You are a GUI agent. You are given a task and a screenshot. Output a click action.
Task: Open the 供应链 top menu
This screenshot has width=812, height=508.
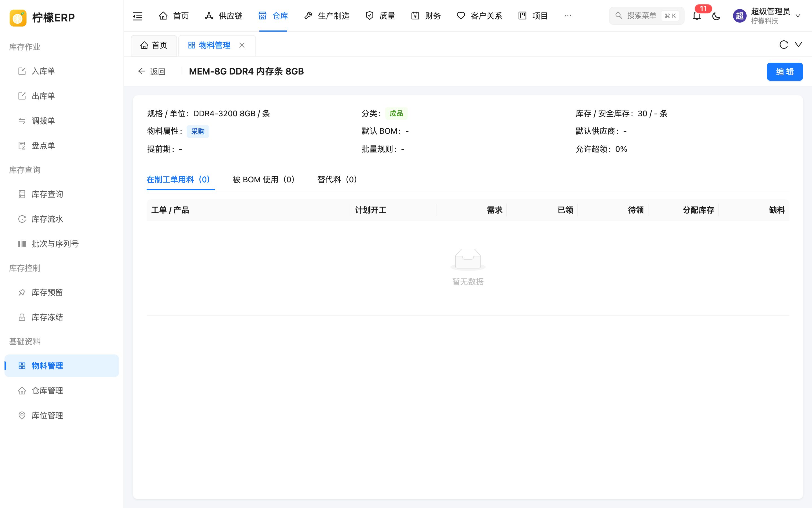point(224,16)
